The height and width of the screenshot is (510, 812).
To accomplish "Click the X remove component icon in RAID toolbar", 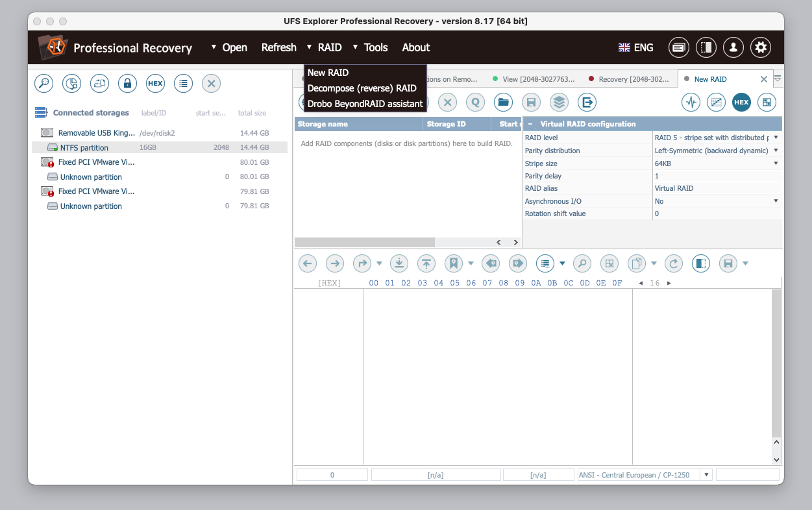I will pos(447,102).
